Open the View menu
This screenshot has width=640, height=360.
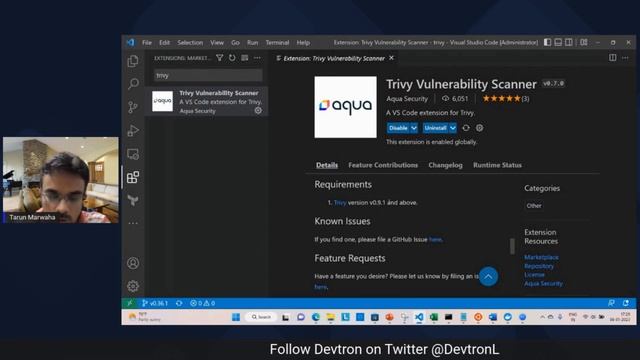coord(217,42)
